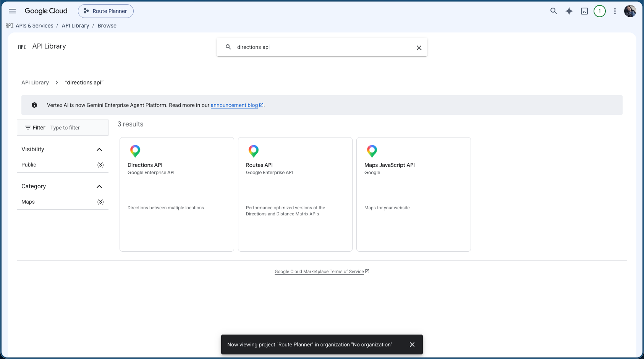Screen dimensions: 644x359
Task: Click "Maps for your website" description
Action: 387,208
